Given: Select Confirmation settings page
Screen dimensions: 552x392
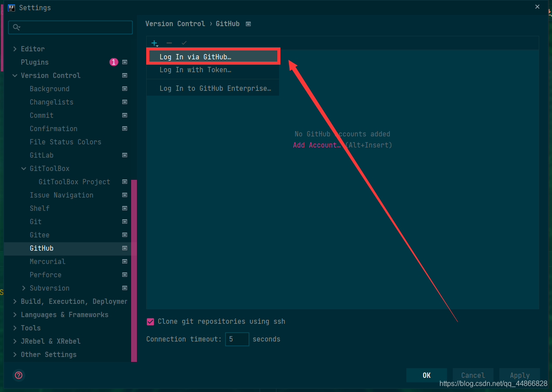Looking at the screenshot, I should tap(54, 129).
